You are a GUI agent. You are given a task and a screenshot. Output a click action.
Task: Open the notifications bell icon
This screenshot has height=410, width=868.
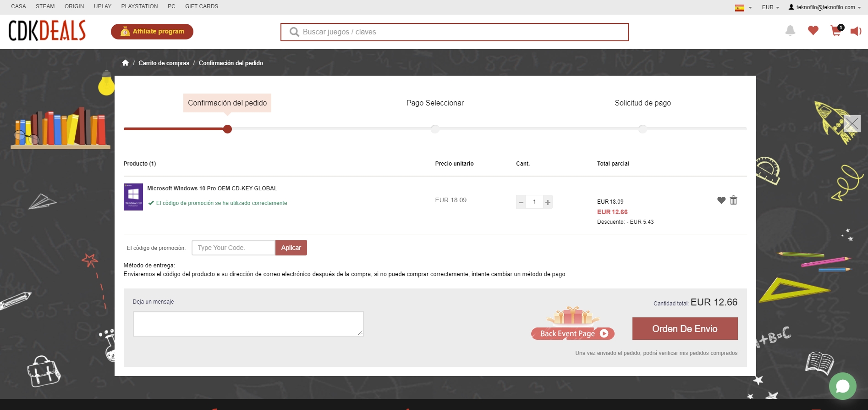click(790, 31)
